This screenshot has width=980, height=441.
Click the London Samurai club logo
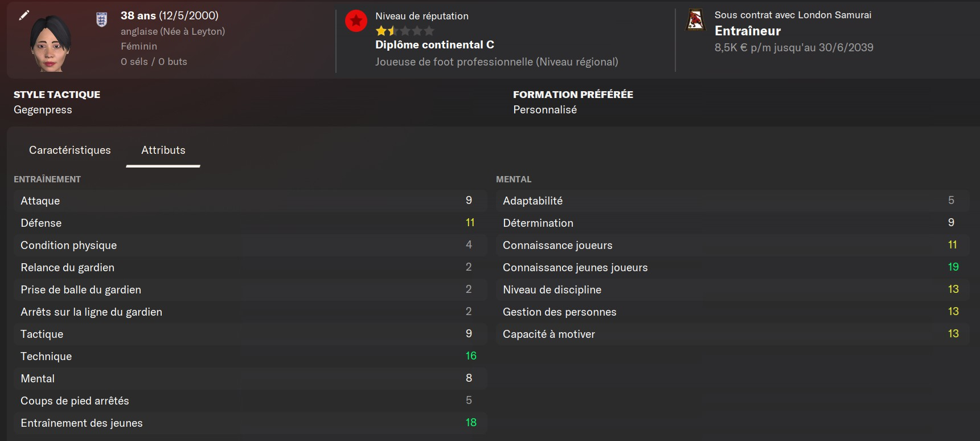tap(695, 20)
